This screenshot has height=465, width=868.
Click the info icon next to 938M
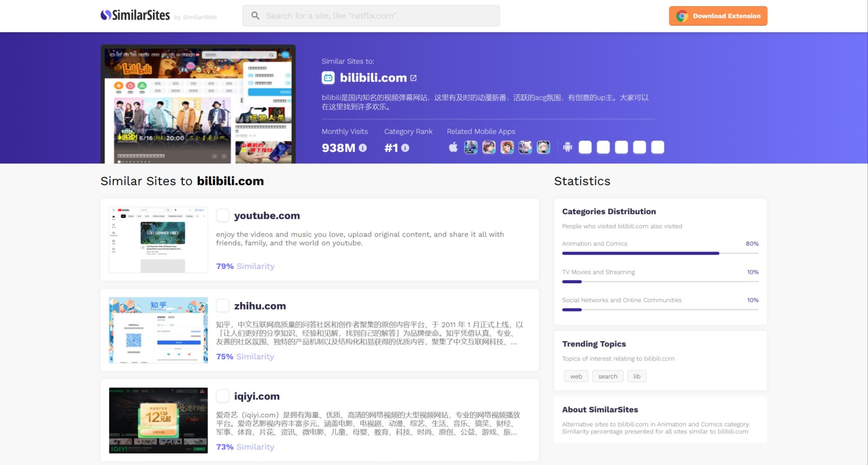363,148
